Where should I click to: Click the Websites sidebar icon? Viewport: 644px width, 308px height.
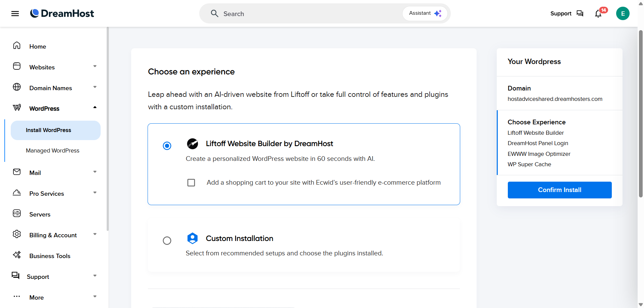tap(17, 66)
